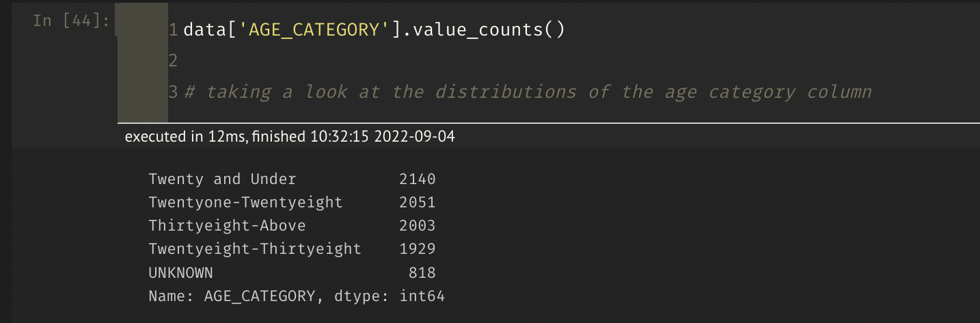Image resolution: width=980 pixels, height=323 pixels.
Task: Click the 2140 count value
Action: tap(418, 179)
